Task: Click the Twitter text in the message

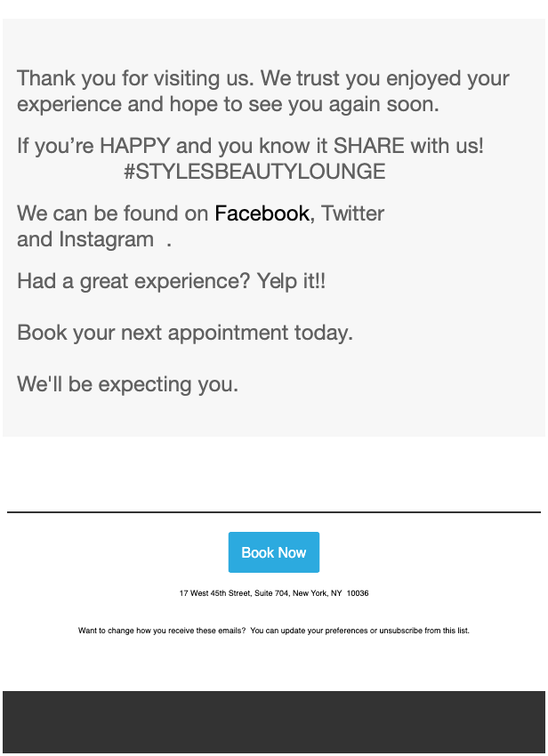Action: 352,213
